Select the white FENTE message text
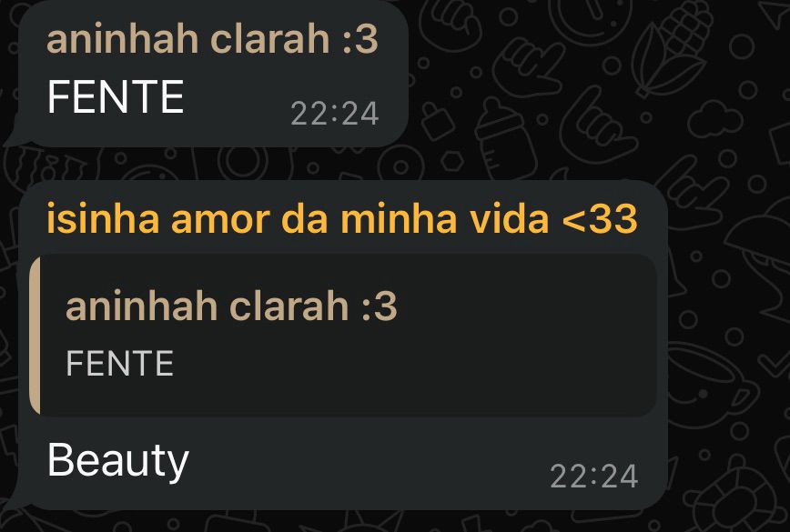The width and height of the screenshot is (790, 532). (116, 96)
